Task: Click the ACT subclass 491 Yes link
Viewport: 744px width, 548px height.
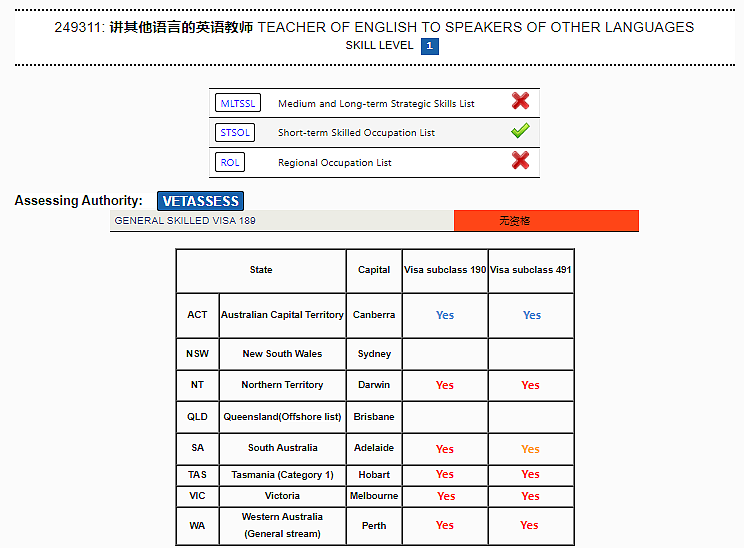Action: point(532,315)
